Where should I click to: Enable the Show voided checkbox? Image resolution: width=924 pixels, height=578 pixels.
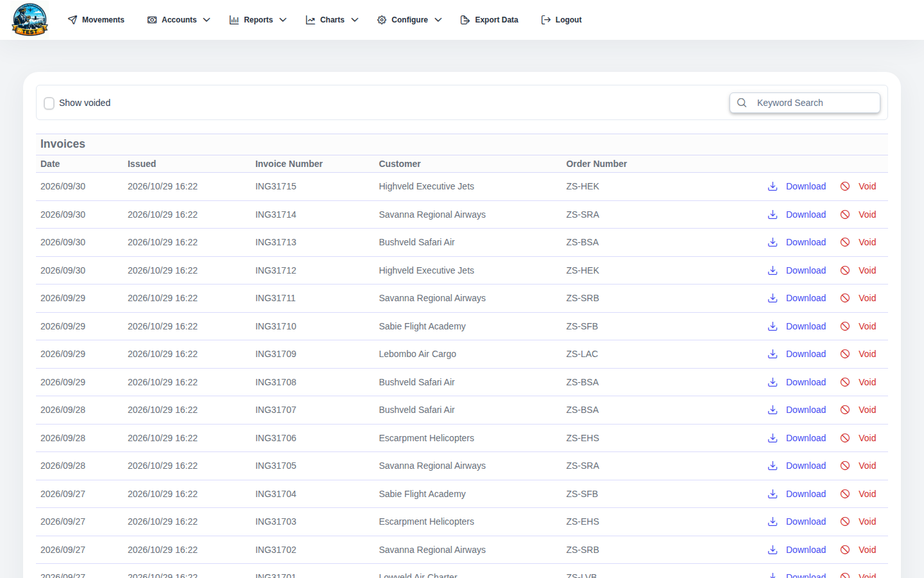(x=49, y=103)
